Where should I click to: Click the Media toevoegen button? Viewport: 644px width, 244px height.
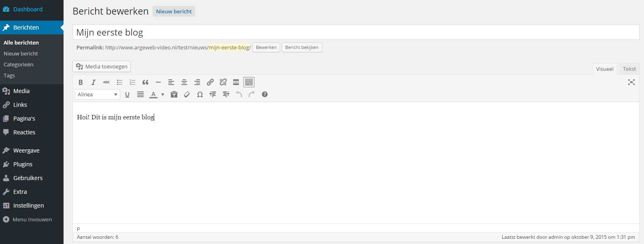(102, 66)
